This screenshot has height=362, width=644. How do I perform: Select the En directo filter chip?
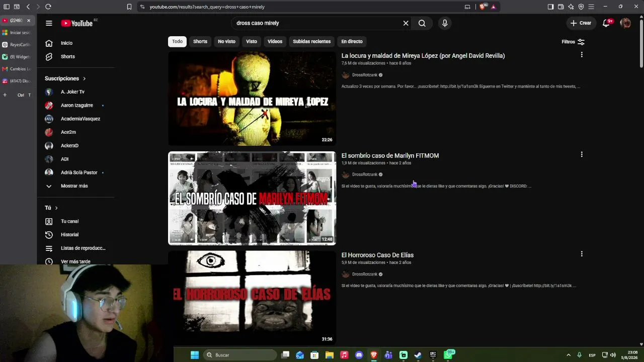point(352,42)
